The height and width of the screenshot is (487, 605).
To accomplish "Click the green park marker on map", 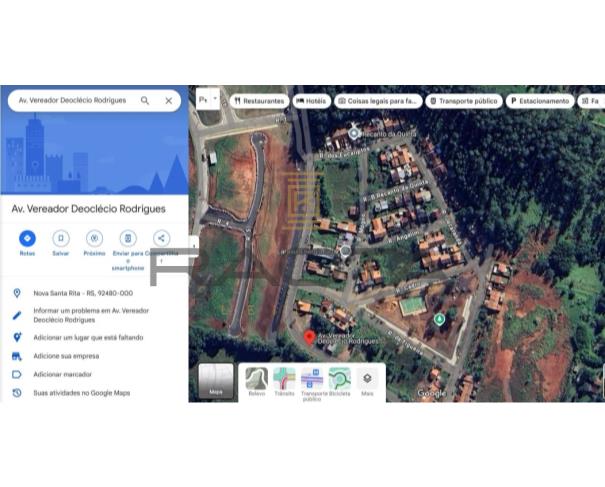I will 439,320.
